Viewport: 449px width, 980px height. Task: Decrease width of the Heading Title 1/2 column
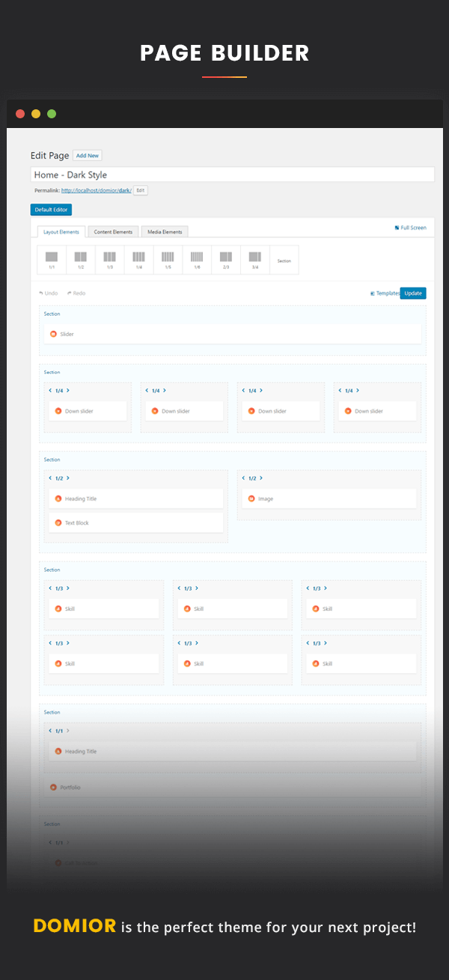50,478
